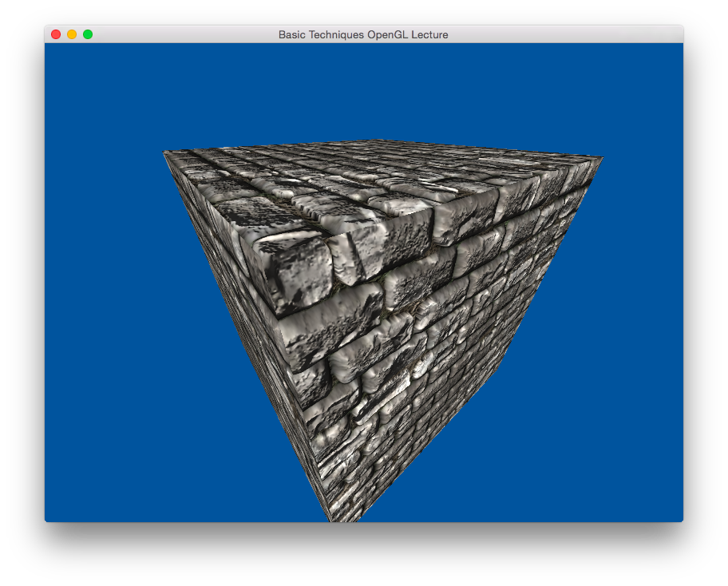Click the green zoom window button
Viewport: 728px width, 586px height.
[x=88, y=34]
